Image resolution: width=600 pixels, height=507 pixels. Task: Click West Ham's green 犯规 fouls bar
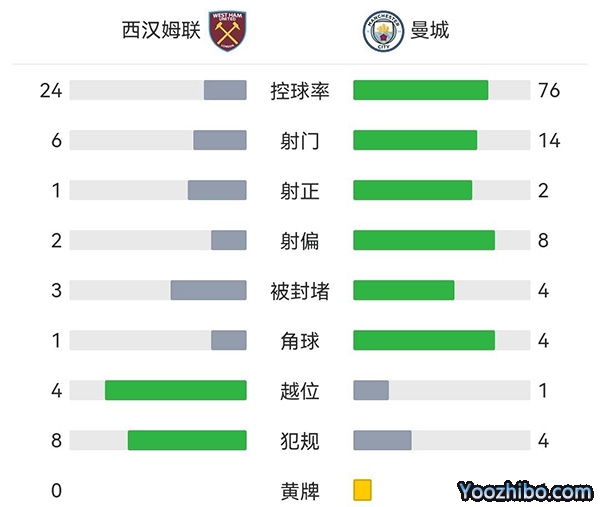pyautogui.click(x=187, y=441)
